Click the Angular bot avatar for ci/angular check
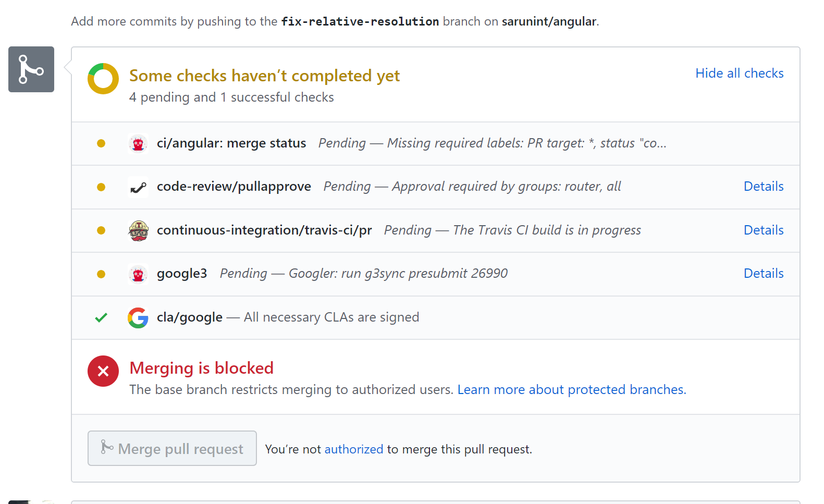 coord(138,143)
